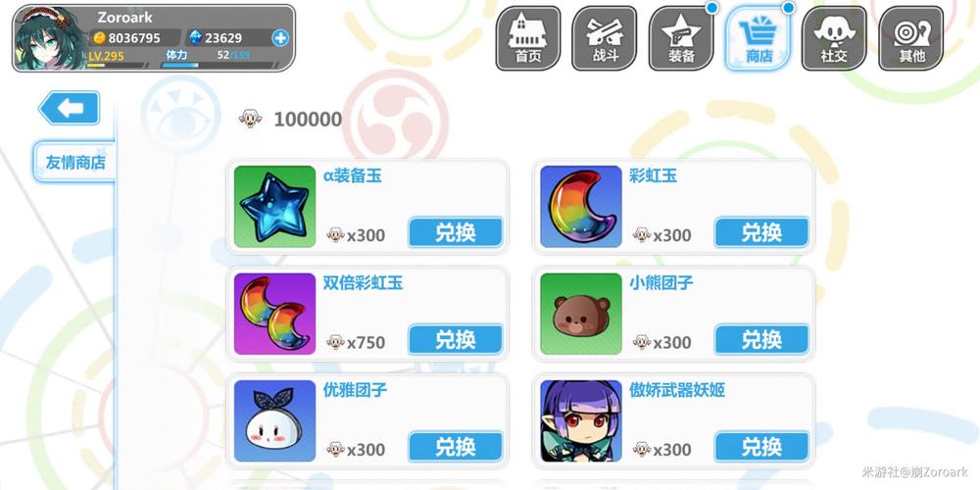This screenshot has width=980, height=490.
Task: Click the back arrow button
Action: pyautogui.click(x=70, y=108)
